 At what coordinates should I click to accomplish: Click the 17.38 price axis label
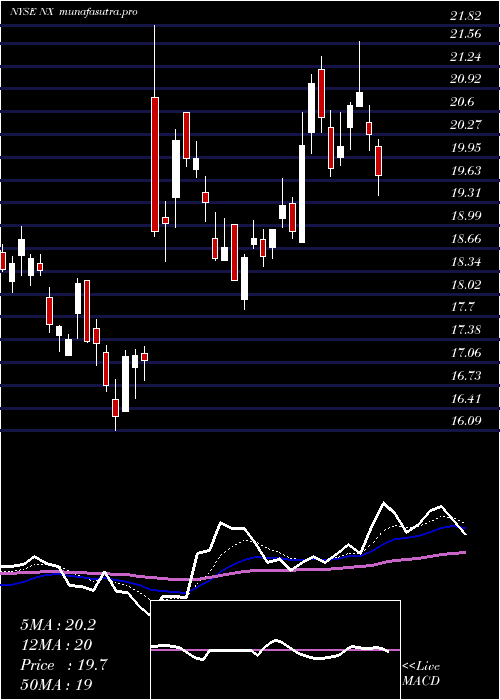coord(466,330)
